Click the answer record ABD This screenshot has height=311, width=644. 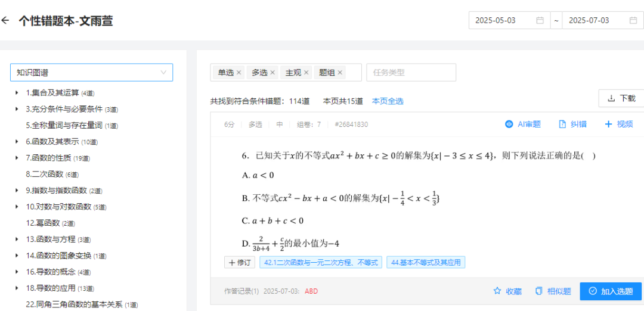[x=311, y=291]
